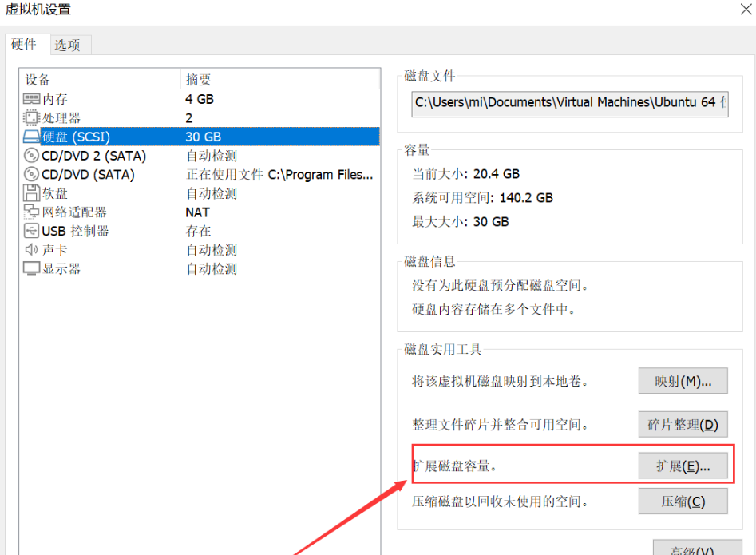Click the hard disk (SCSI) icon
Image resolution: width=756 pixels, height=555 pixels.
pos(32,137)
